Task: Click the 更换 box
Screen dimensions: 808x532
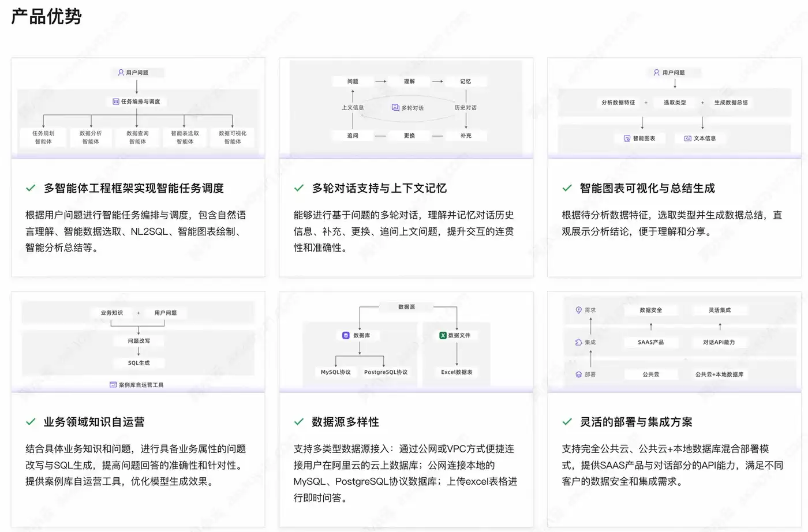Action: coord(409,136)
